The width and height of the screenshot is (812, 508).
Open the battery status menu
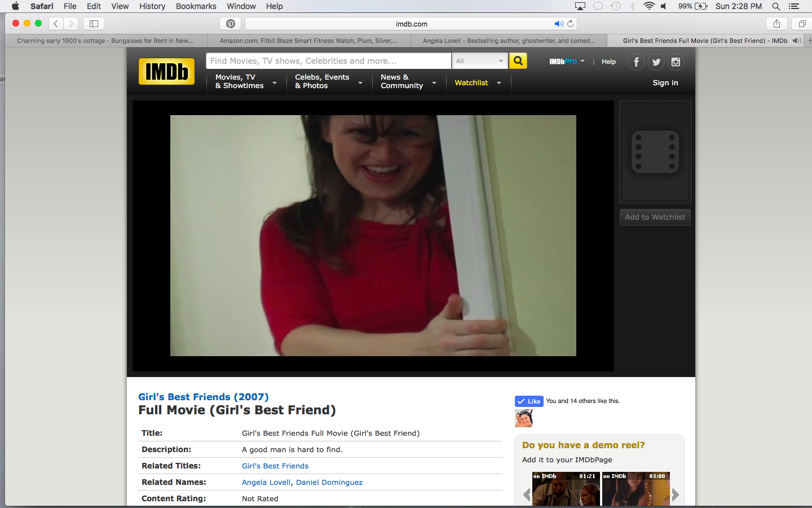(x=693, y=6)
